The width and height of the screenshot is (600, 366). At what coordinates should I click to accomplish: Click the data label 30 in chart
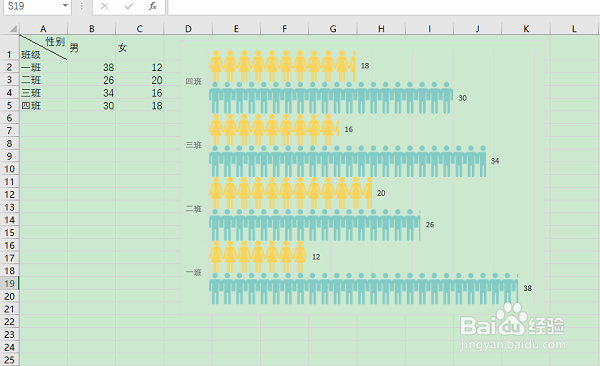click(463, 98)
